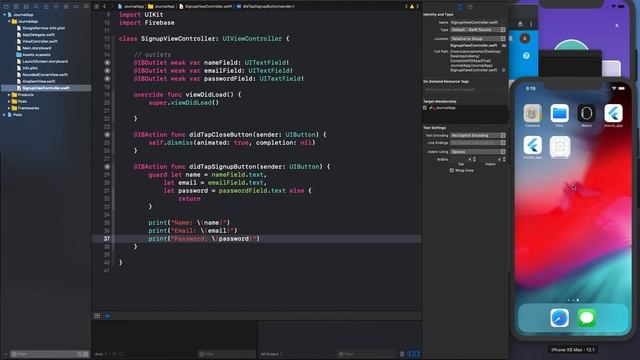Screen dimensions: 640x360
Task: Open the Line Endings dropdown
Action: click(x=478, y=143)
